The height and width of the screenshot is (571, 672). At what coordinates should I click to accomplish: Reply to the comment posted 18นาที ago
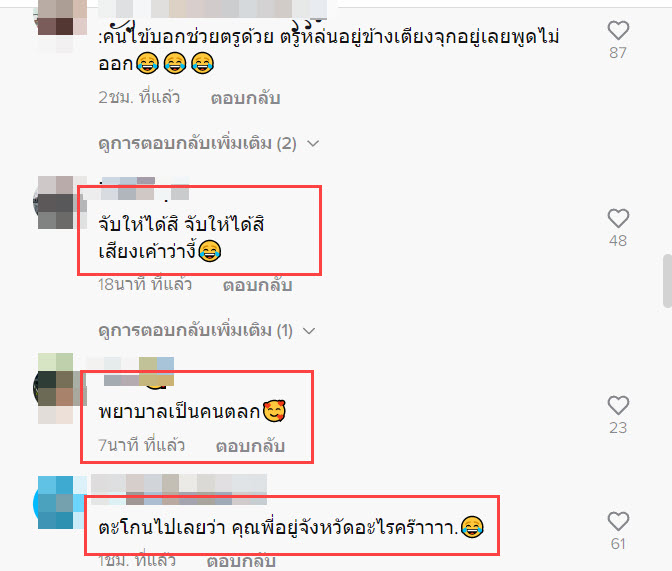(257, 285)
